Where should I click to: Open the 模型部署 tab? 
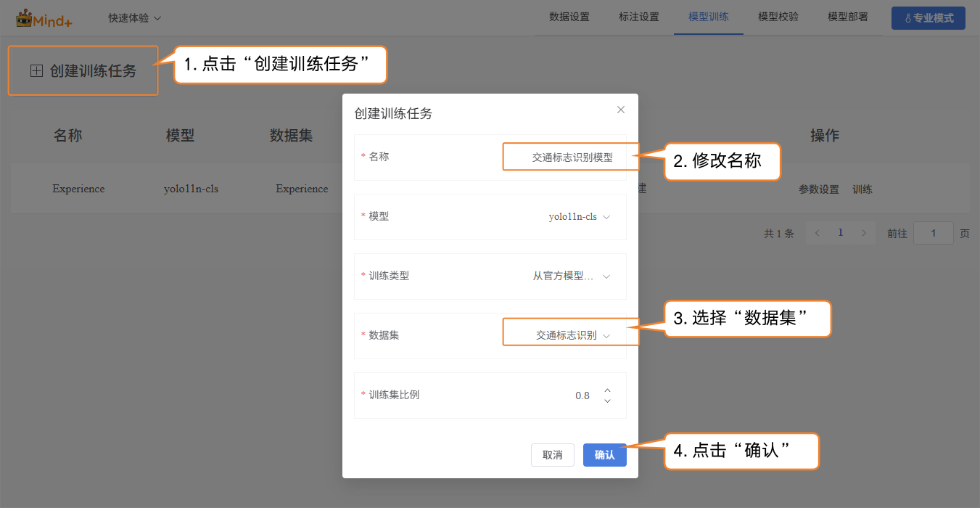pos(847,17)
